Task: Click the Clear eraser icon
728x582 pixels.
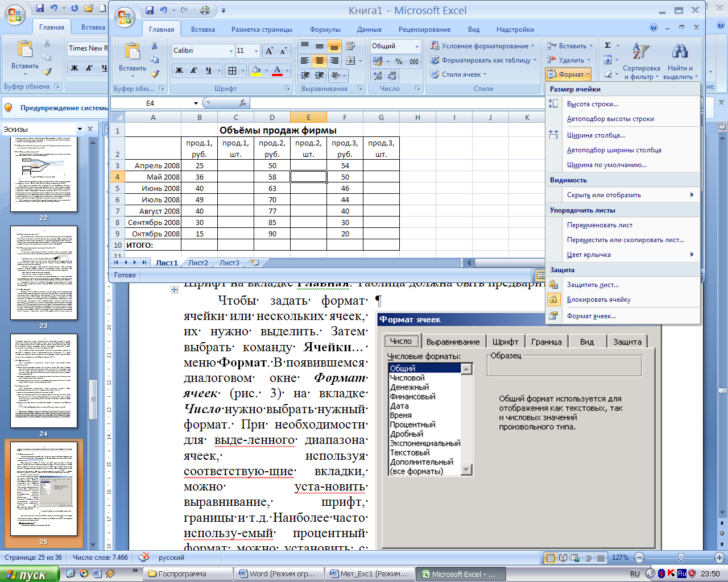Action: click(608, 74)
